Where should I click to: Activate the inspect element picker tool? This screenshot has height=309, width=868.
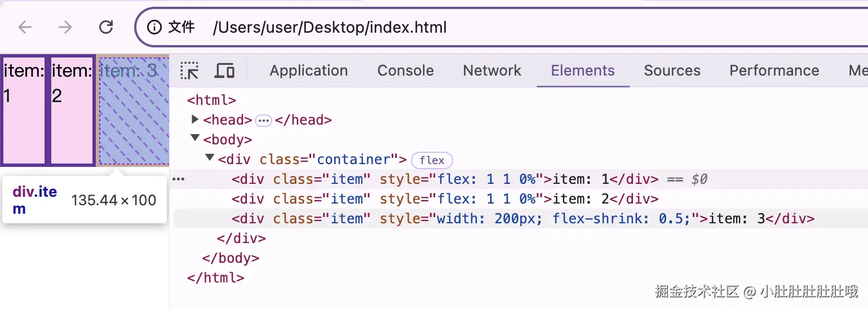(189, 70)
